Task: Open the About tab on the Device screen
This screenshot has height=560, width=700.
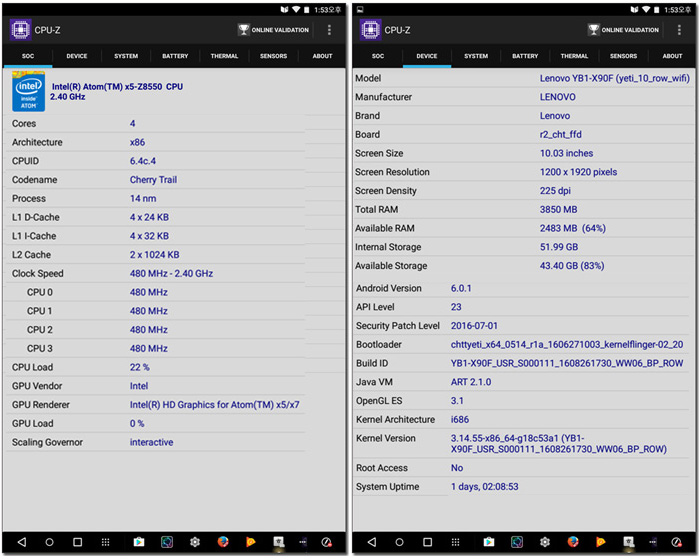Action: pyautogui.click(x=672, y=56)
